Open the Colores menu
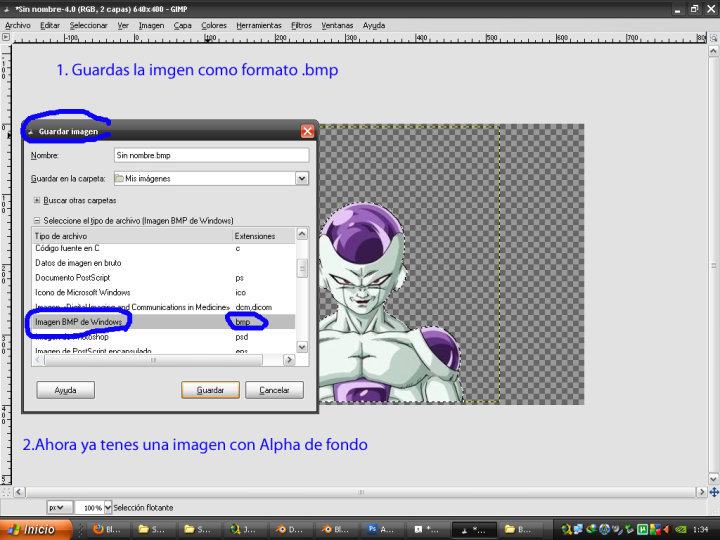 pyautogui.click(x=214, y=25)
